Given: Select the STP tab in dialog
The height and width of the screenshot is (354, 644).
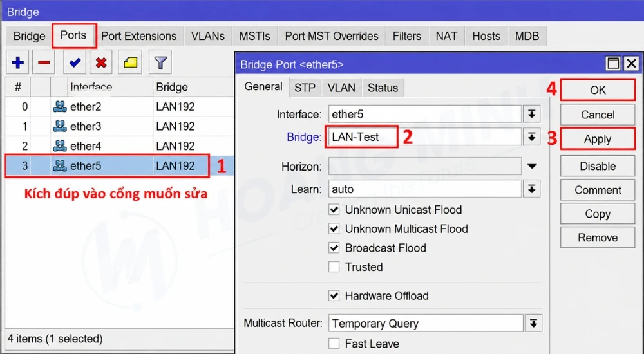Looking at the screenshot, I should point(305,88).
